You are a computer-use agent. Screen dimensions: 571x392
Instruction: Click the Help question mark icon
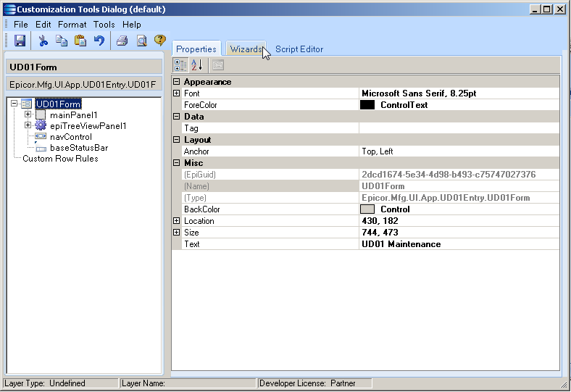tap(160, 41)
